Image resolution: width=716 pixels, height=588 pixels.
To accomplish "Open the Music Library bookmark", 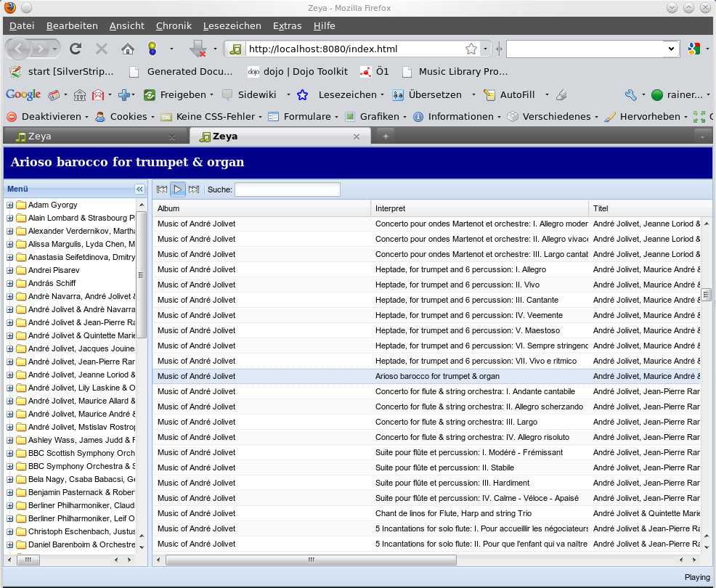I will [463, 72].
